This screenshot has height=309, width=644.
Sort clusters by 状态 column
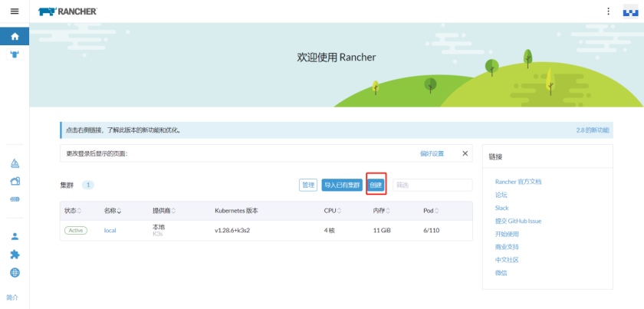click(x=73, y=211)
